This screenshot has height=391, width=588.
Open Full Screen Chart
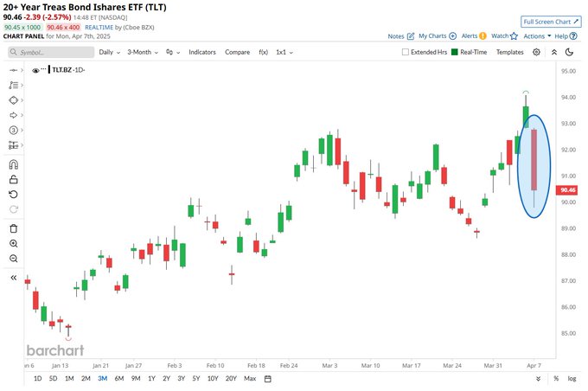(x=551, y=22)
